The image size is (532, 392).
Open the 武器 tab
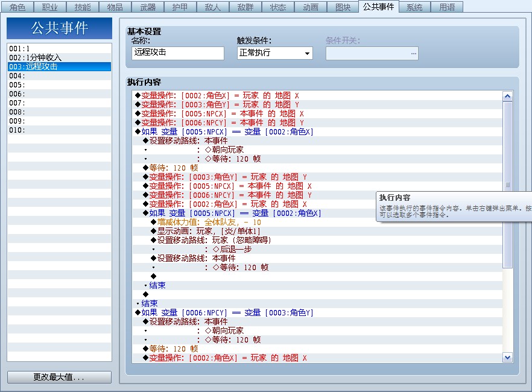(x=148, y=7)
